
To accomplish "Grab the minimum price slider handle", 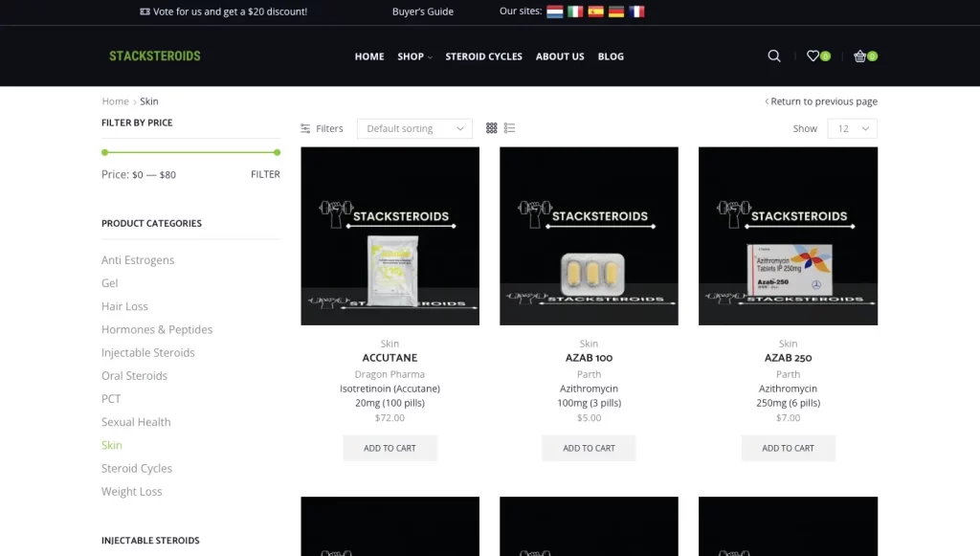I will tap(105, 152).
